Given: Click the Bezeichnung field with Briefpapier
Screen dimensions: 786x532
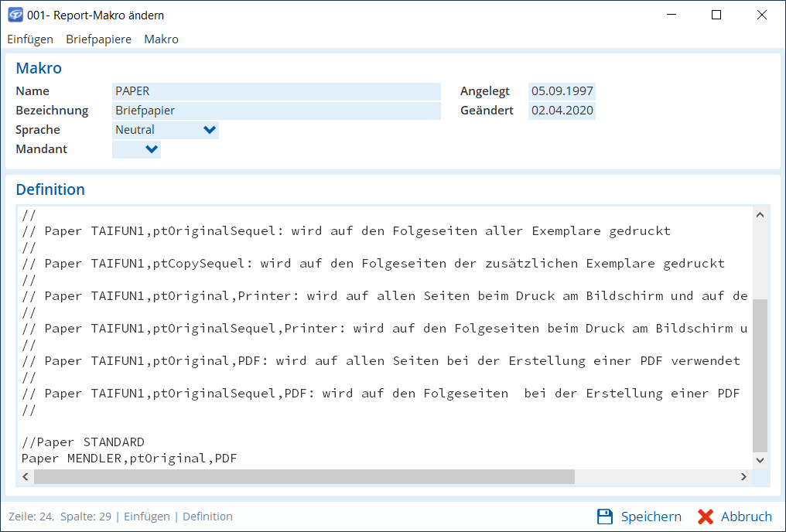Looking at the screenshot, I should tap(276, 111).
